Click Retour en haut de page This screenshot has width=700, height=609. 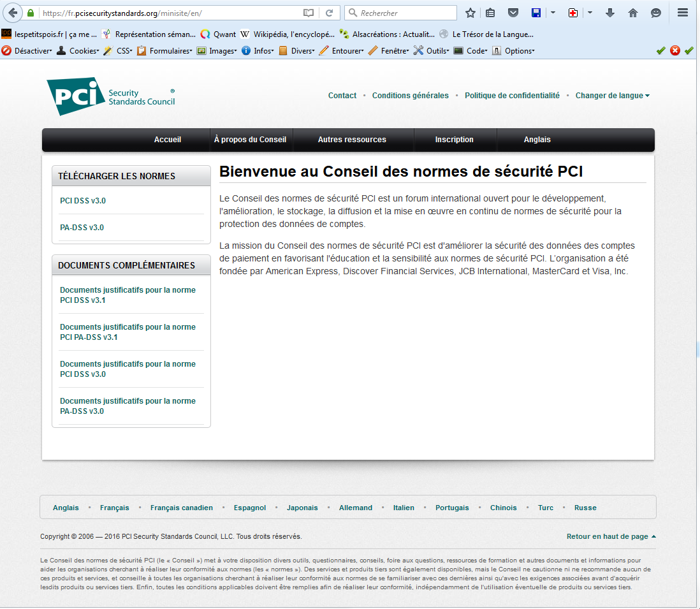click(x=611, y=537)
